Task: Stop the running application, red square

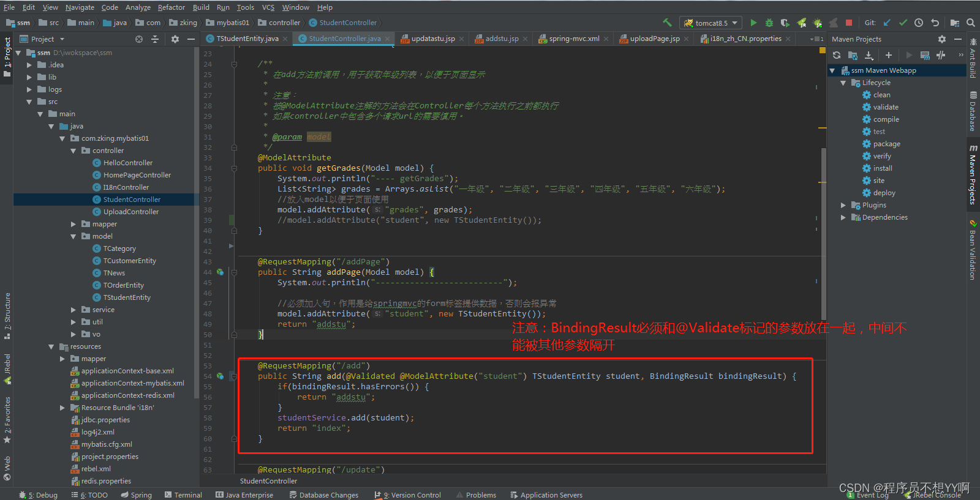Action: (x=849, y=23)
